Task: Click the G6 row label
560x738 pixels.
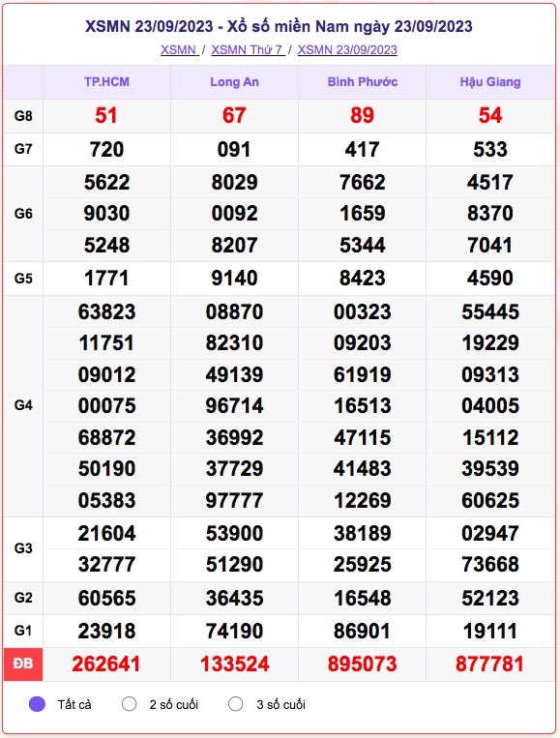Action: [x=23, y=214]
